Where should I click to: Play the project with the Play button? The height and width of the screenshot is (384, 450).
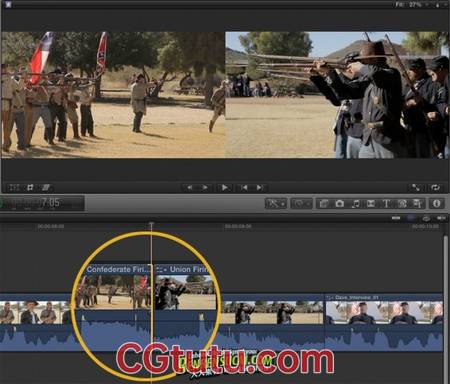(225, 188)
